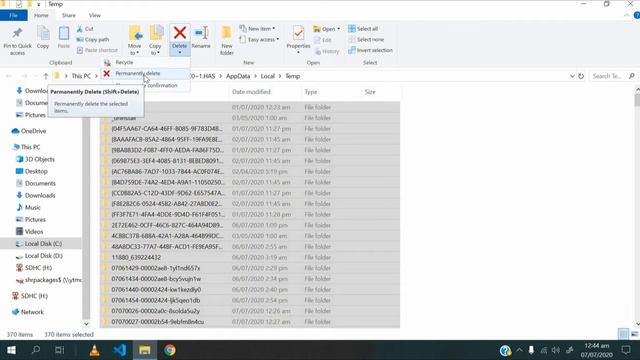Screen dimensions: 640x360
Task: Sort by Size column header
Action: 370,92
